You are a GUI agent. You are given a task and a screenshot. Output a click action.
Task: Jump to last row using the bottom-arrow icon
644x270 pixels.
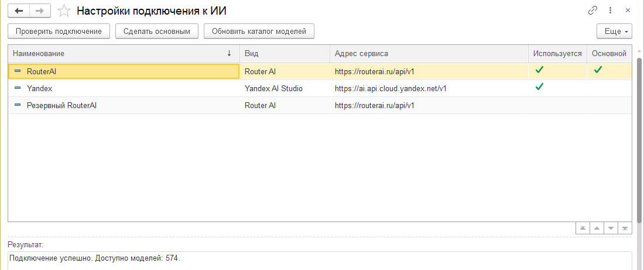click(625, 228)
